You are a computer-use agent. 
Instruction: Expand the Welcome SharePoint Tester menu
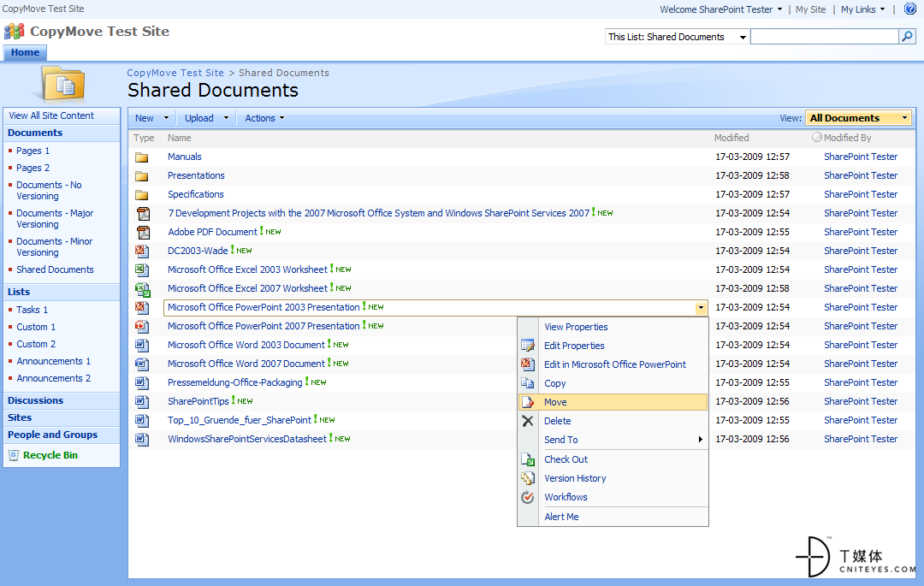coord(720,9)
